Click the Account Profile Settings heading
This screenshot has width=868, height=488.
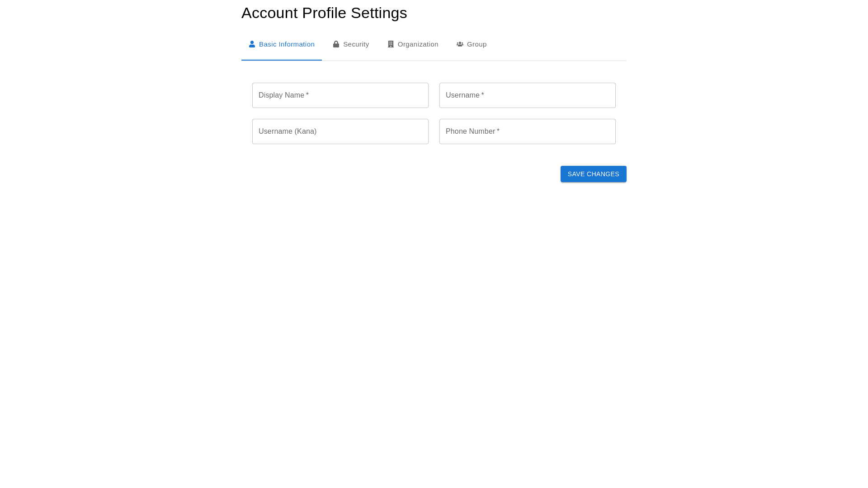(x=324, y=13)
